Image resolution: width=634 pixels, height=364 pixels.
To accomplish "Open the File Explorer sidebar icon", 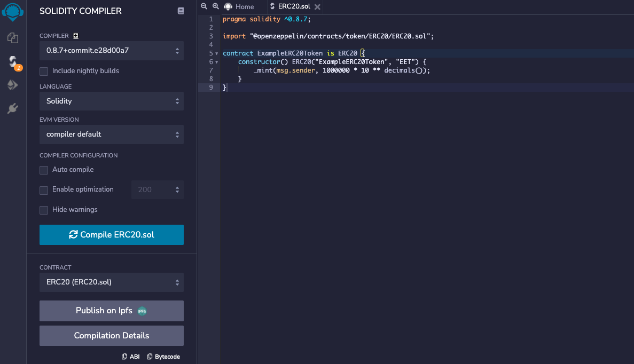I will coord(12,37).
